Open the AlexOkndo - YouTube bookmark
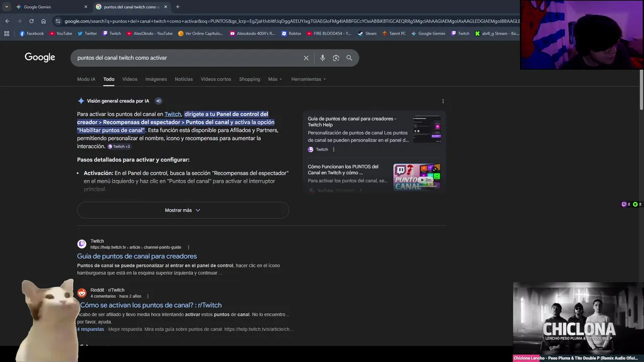This screenshot has height=362, width=644. pos(149,34)
